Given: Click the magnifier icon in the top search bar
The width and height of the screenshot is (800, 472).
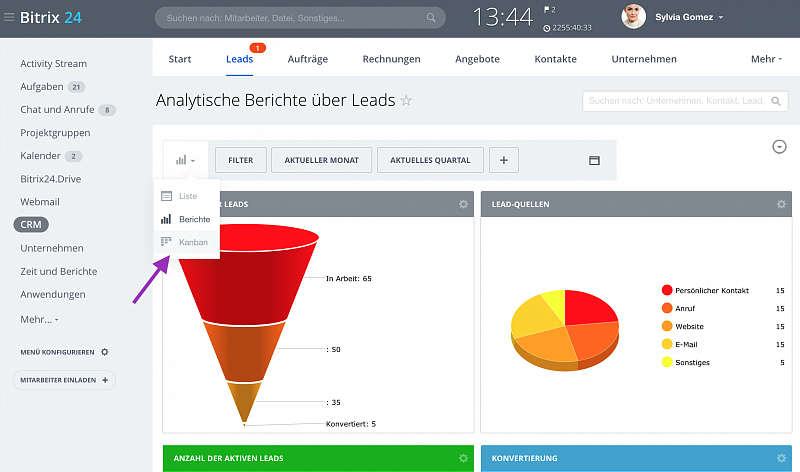Looking at the screenshot, I should click(431, 18).
